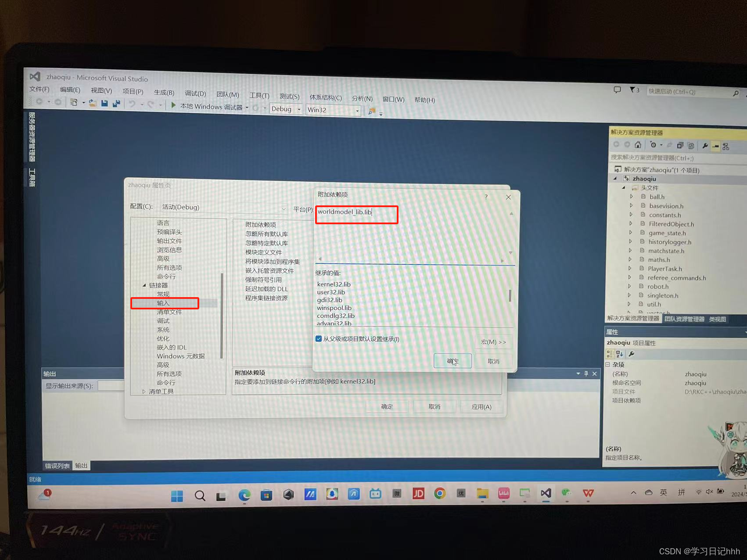
Task: Click View Class Diagram icon in Solution Explorer
Action: tap(725, 147)
